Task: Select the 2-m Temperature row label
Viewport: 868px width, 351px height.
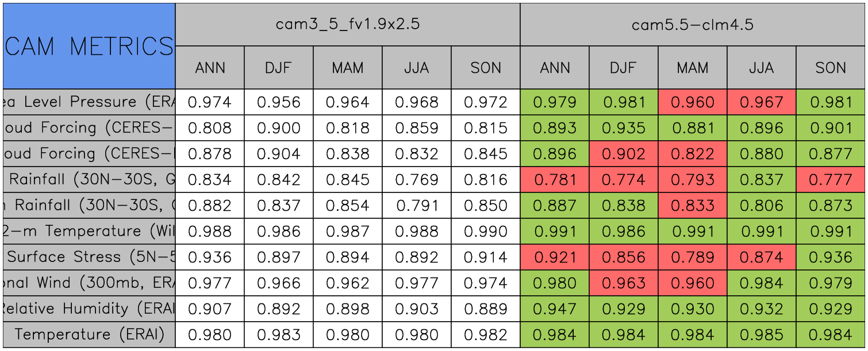Action: coord(89,232)
